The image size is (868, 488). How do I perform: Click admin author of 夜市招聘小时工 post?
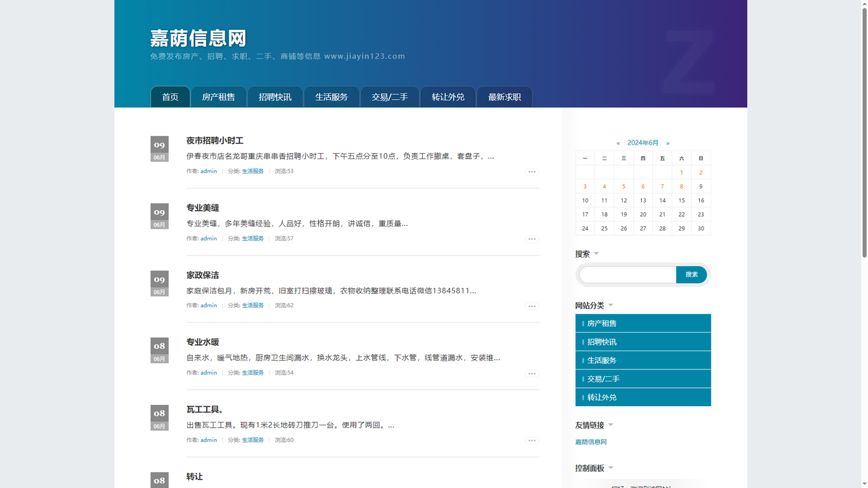click(209, 171)
